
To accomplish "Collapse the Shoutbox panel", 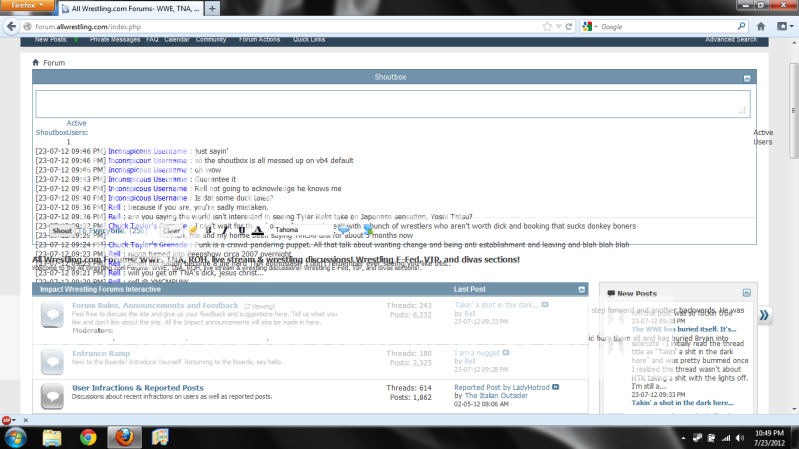I will (747, 77).
